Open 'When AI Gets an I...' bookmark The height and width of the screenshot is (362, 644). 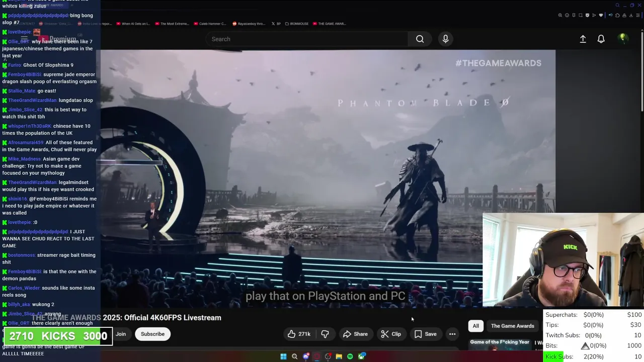click(133, 24)
